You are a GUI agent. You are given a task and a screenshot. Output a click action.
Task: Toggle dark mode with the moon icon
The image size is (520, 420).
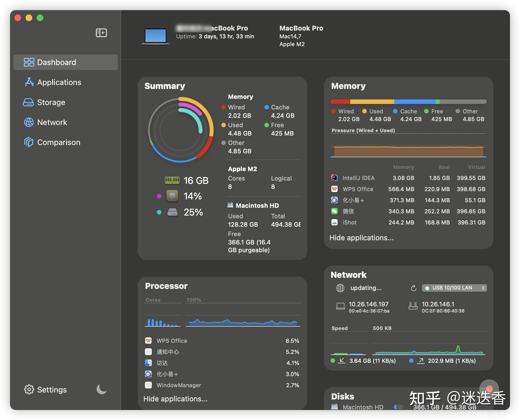[101, 389]
